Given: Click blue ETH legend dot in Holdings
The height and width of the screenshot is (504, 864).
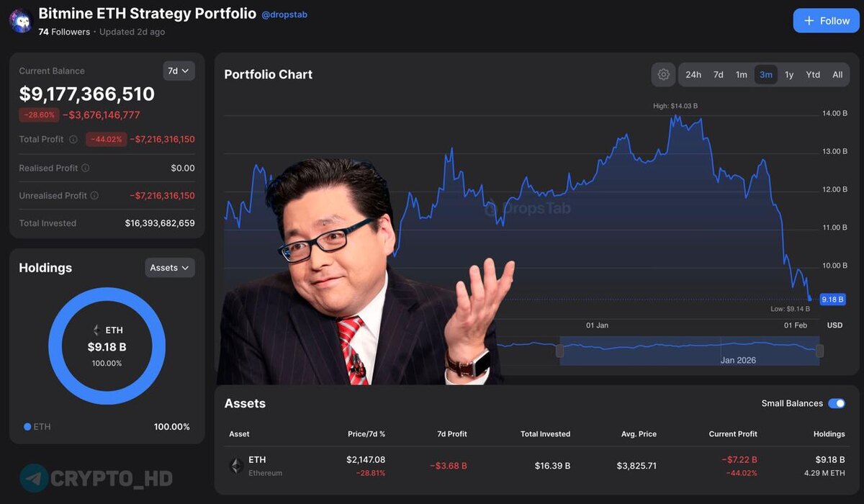Looking at the screenshot, I should (27, 427).
